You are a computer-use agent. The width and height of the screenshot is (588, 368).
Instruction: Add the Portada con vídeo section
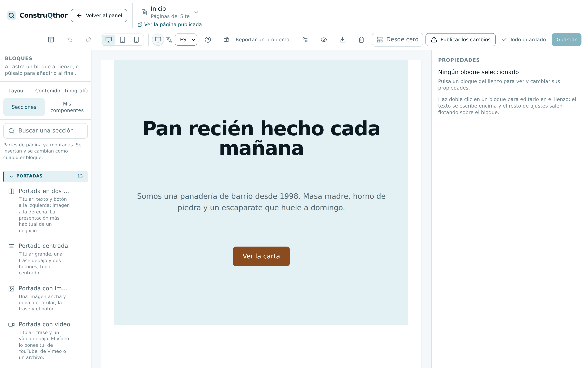pos(46,340)
